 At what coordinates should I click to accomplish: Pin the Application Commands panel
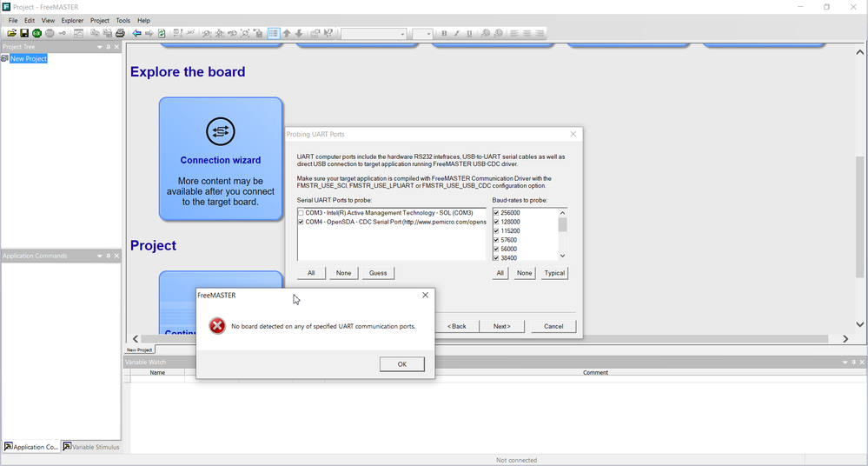pyautogui.click(x=109, y=256)
